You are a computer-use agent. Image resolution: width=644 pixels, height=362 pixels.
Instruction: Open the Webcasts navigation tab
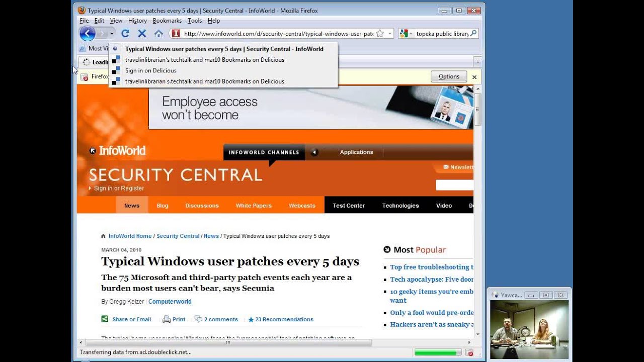coord(302,205)
